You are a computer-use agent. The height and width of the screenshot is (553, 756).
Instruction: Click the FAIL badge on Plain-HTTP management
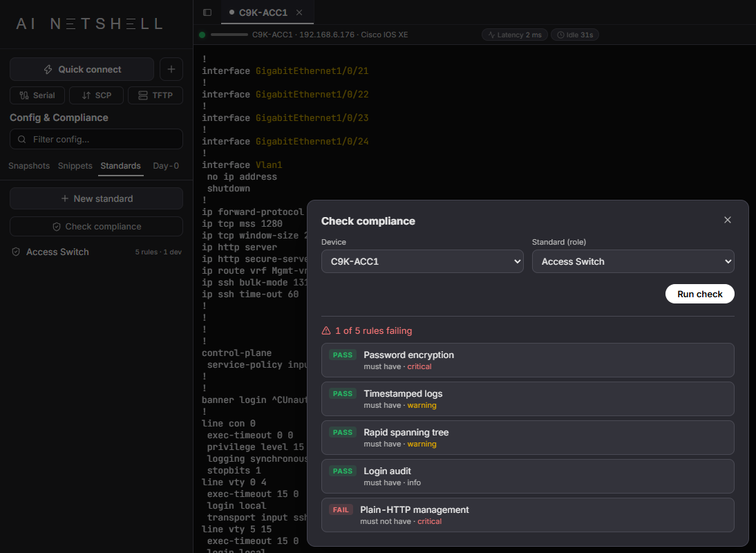(341, 509)
